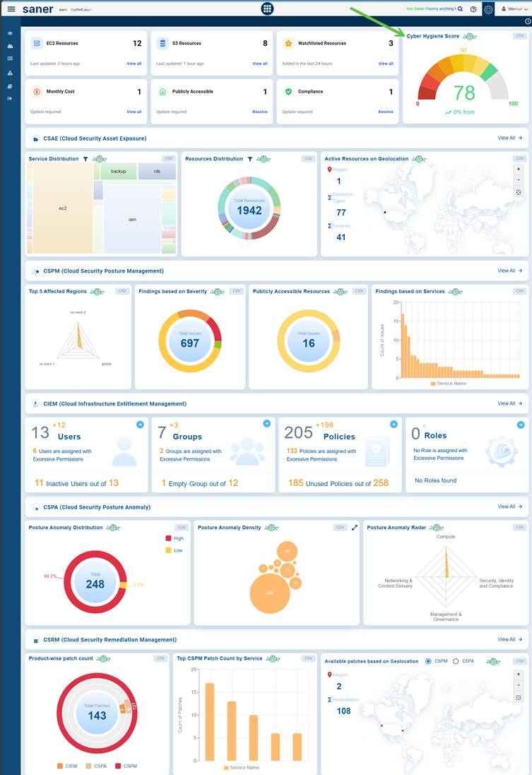The height and width of the screenshot is (775, 532).
Task: Zoom in on Active Resources geolocation map
Action: (x=519, y=170)
